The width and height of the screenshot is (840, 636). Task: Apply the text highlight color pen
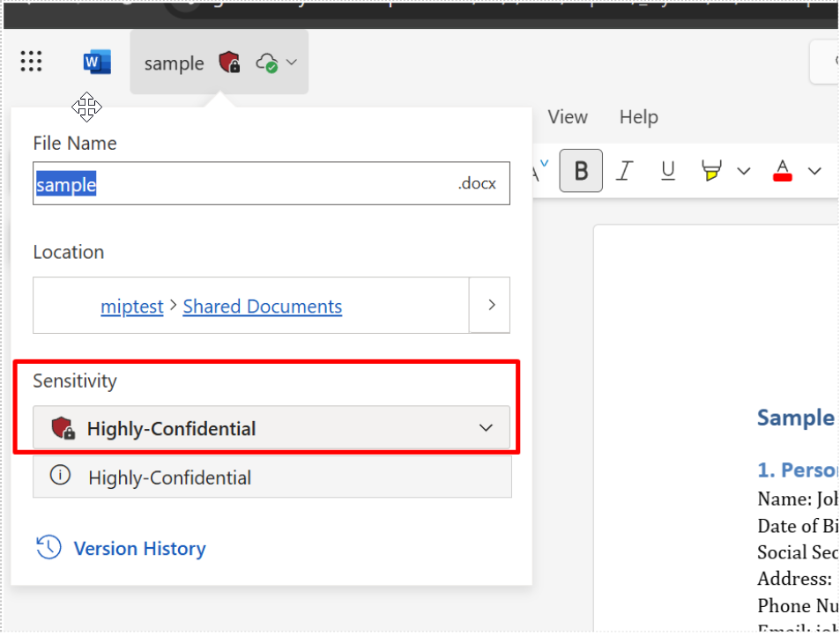[711, 171]
